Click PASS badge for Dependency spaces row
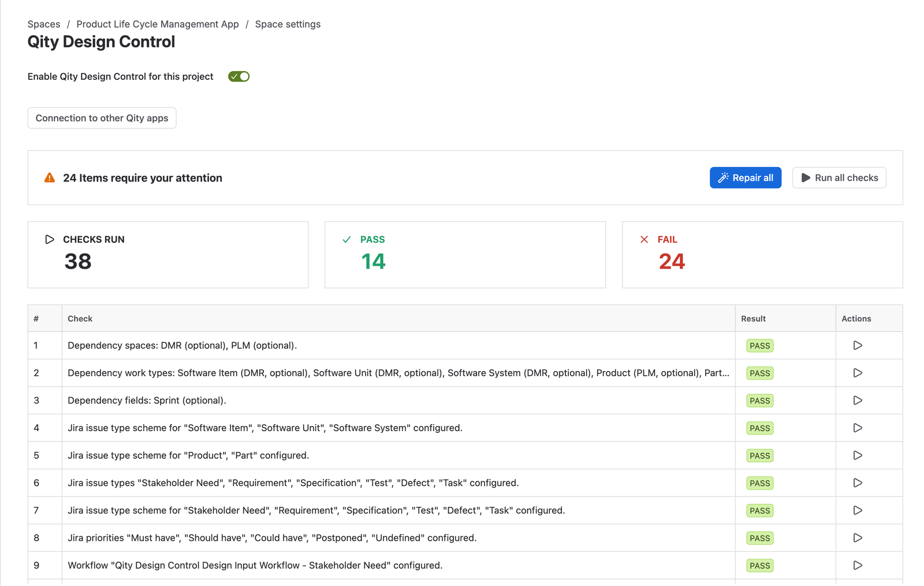 point(760,346)
